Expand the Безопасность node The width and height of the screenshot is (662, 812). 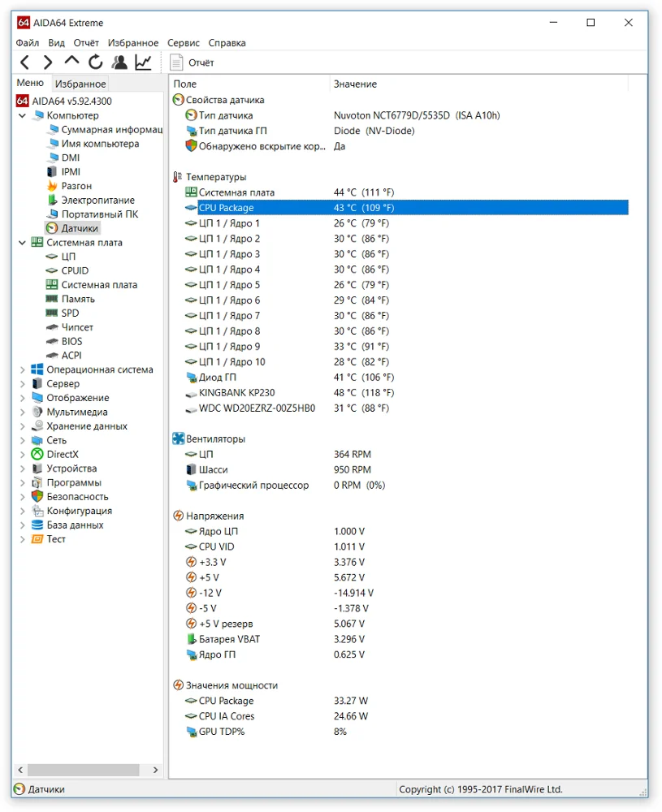point(22,497)
